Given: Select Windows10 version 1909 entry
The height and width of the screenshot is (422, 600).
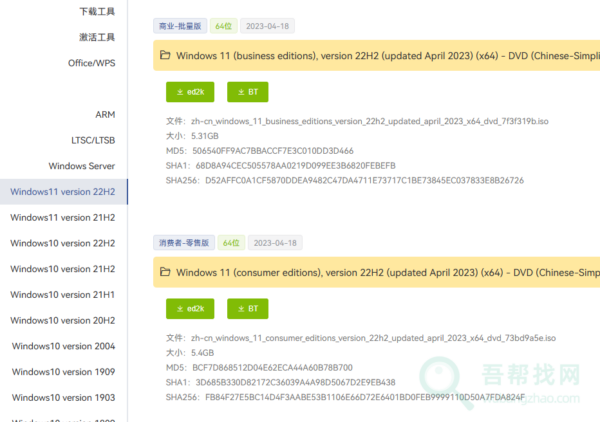Looking at the screenshot, I should [x=62, y=372].
